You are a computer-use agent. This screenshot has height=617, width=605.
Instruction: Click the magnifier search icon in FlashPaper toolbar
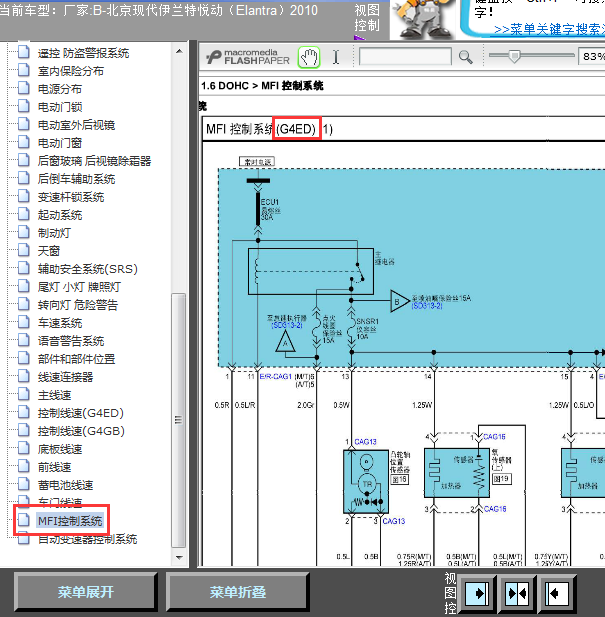465,57
